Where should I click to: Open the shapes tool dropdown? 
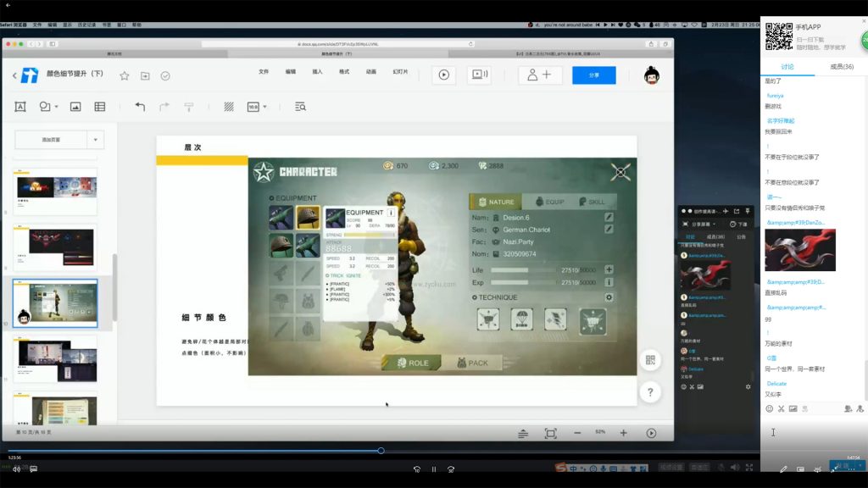tap(50, 107)
